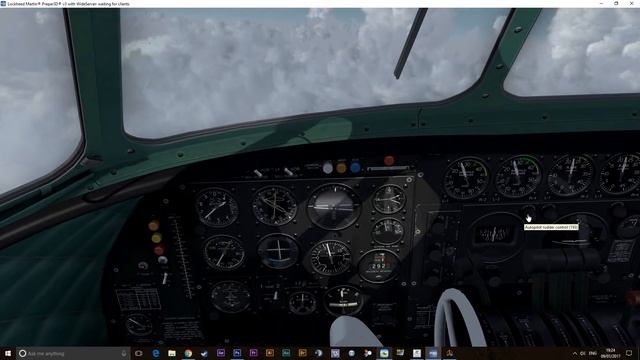The image size is (640, 360).
Task: Click the attitude indicator (artificial horizon) gauge
Action: point(333,206)
